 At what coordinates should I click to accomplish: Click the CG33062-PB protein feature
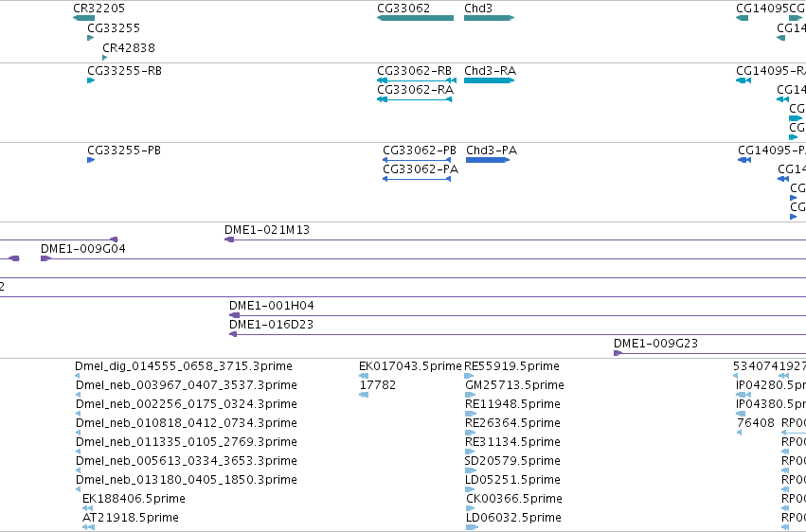click(x=417, y=160)
